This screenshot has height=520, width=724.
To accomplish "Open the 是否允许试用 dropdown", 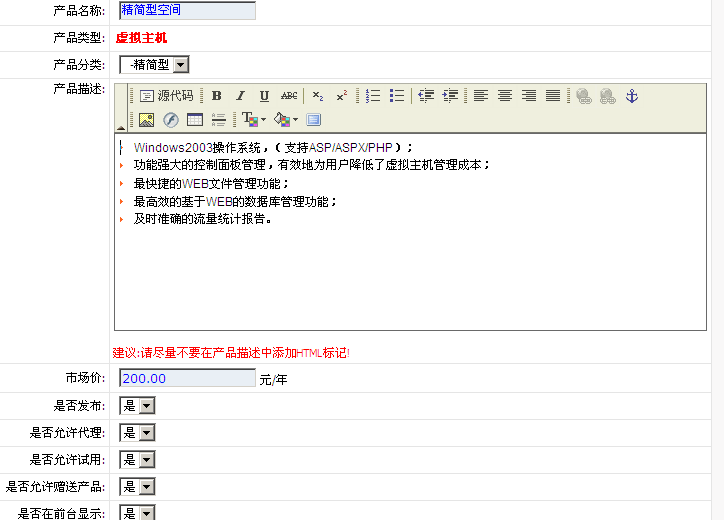I will point(138,460).
